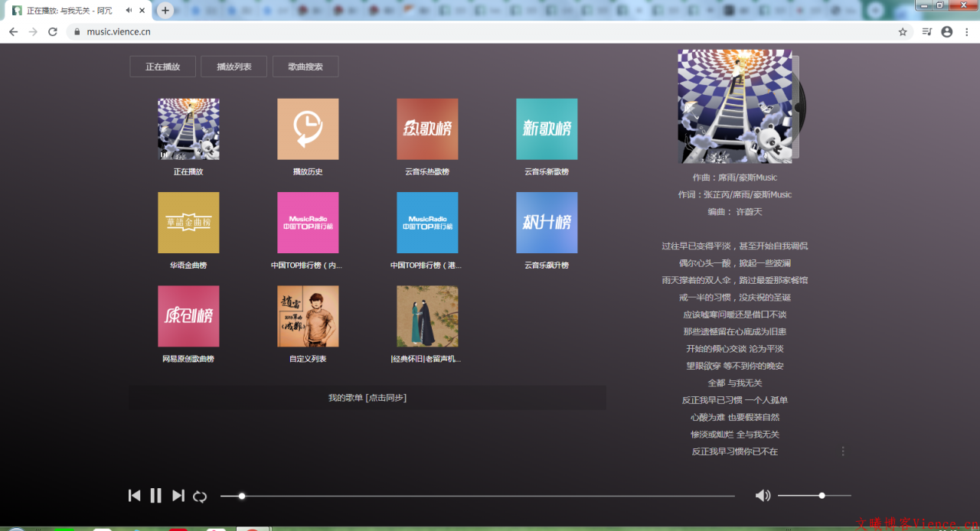Open the 云音乐热歌榜 playlist
Viewport: 980px width, 531px height.
point(427,129)
